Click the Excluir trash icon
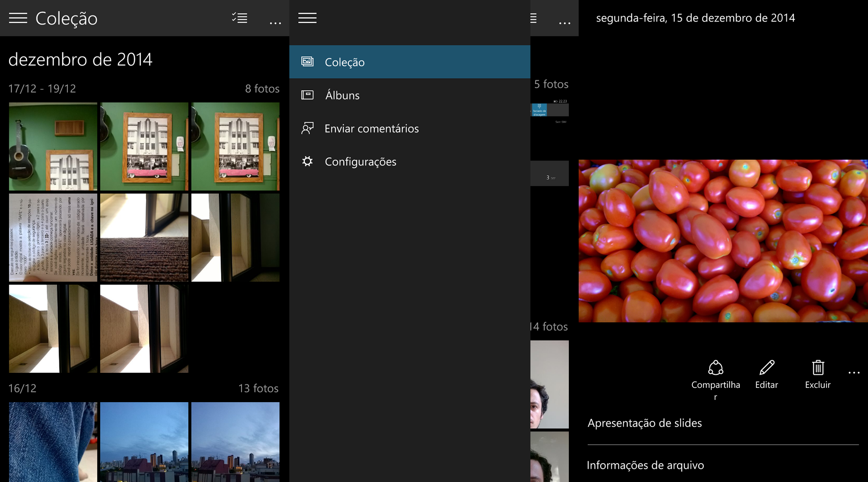The image size is (868, 482). point(818,368)
